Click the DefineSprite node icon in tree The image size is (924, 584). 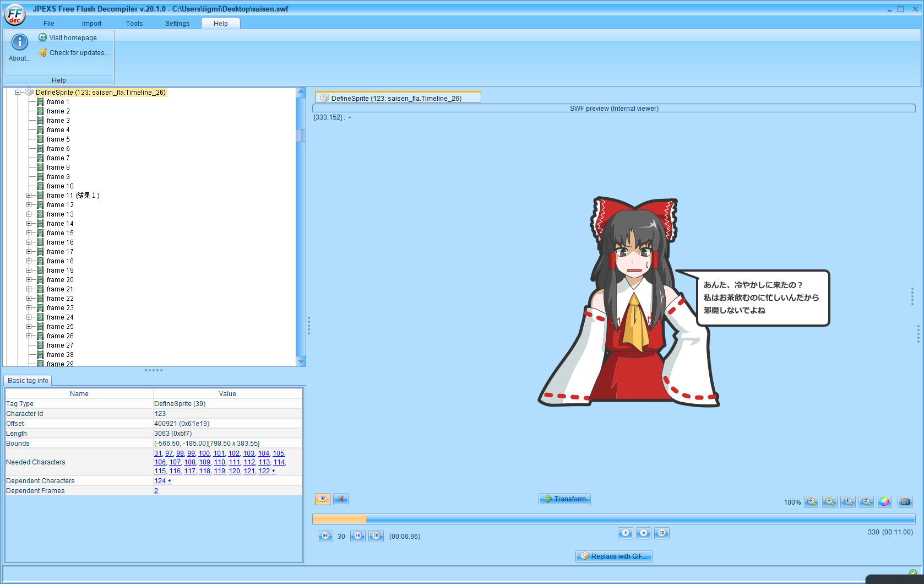click(x=29, y=93)
